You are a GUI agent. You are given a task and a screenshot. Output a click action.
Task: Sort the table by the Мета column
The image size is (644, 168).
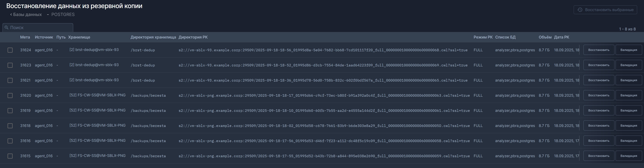[25, 37]
